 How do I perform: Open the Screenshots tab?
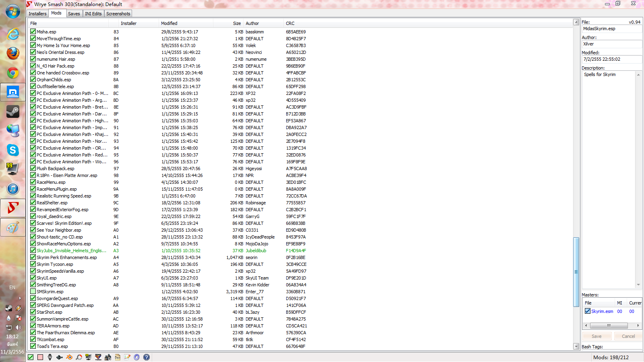[x=118, y=14]
